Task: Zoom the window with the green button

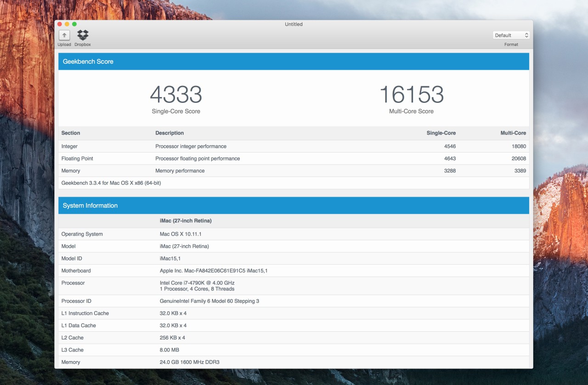Action: [74, 24]
